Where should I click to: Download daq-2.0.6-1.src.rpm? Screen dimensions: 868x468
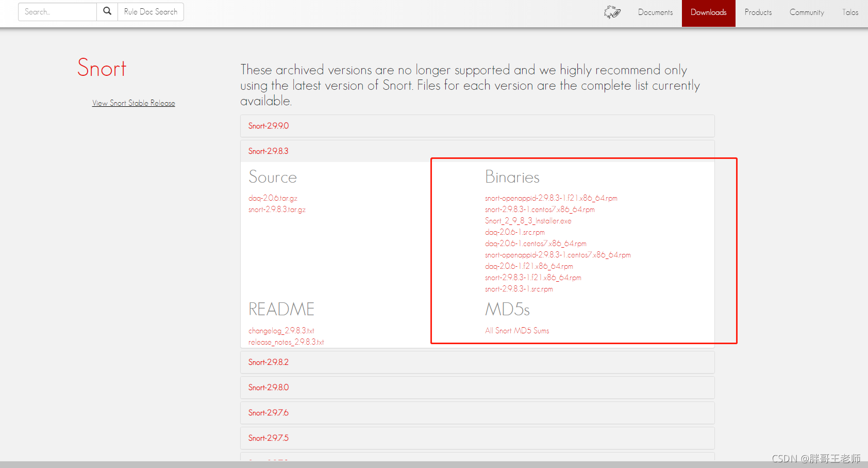pos(514,232)
